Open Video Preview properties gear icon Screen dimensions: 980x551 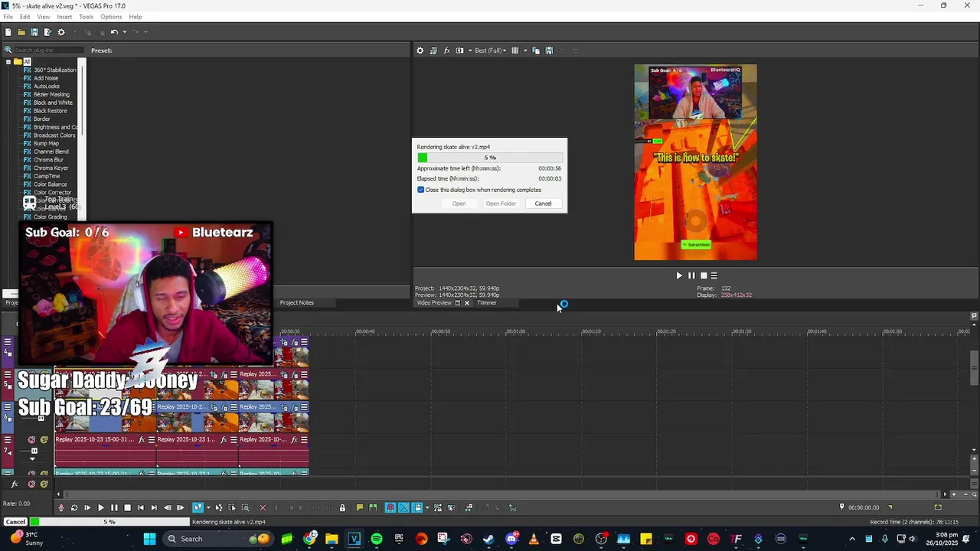(420, 51)
